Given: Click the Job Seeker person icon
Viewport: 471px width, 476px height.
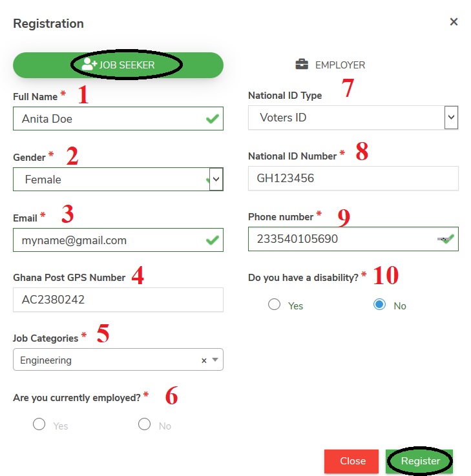Looking at the screenshot, I should pos(89,65).
